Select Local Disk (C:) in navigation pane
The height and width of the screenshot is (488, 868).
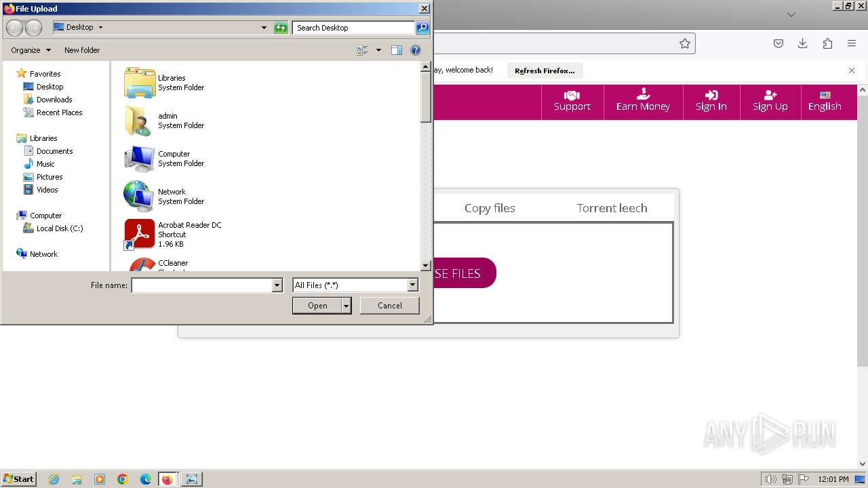(x=60, y=228)
